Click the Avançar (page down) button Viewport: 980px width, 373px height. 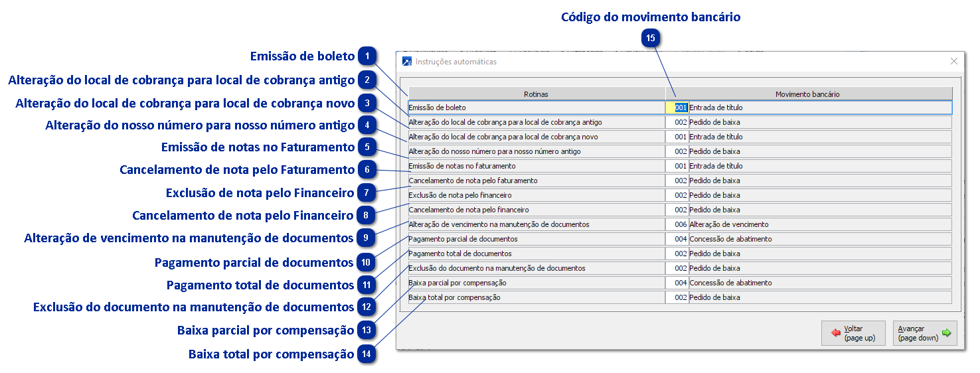tap(925, 333)
